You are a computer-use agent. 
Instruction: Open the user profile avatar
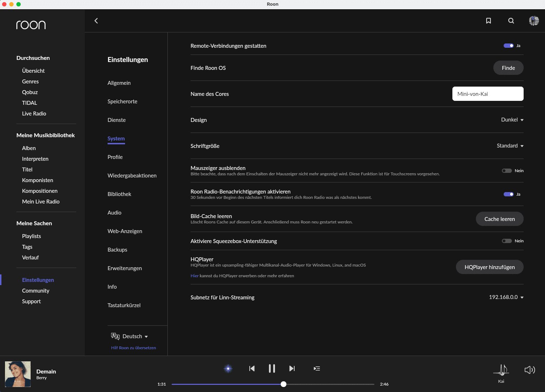534,21
